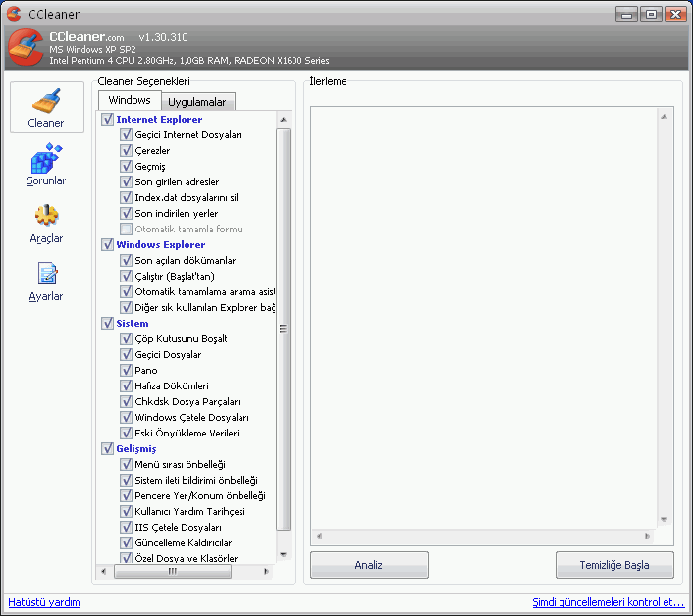Toggle Menü sırası önbelleği checkbox
Viewport: 693px width, 616px height.
tap(126, 464)
